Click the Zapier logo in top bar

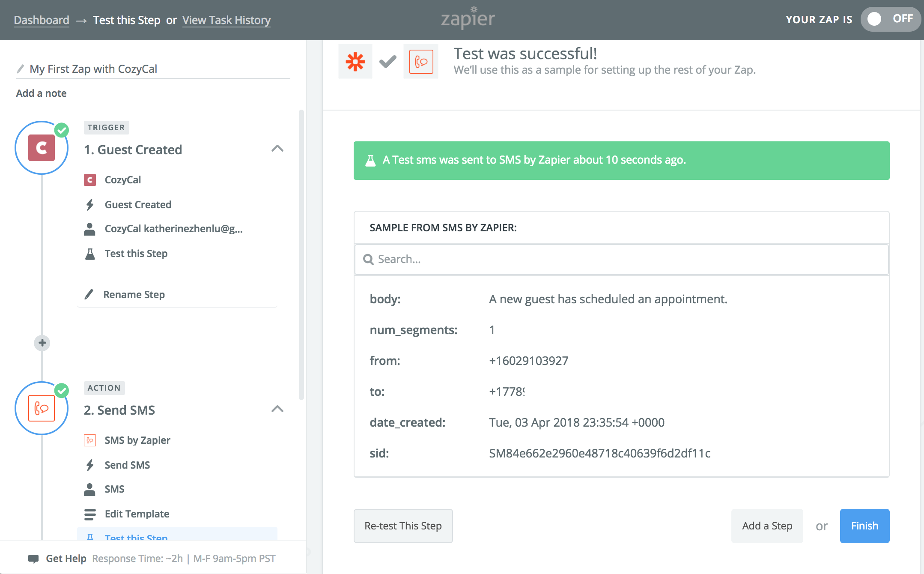click(468, 18)
